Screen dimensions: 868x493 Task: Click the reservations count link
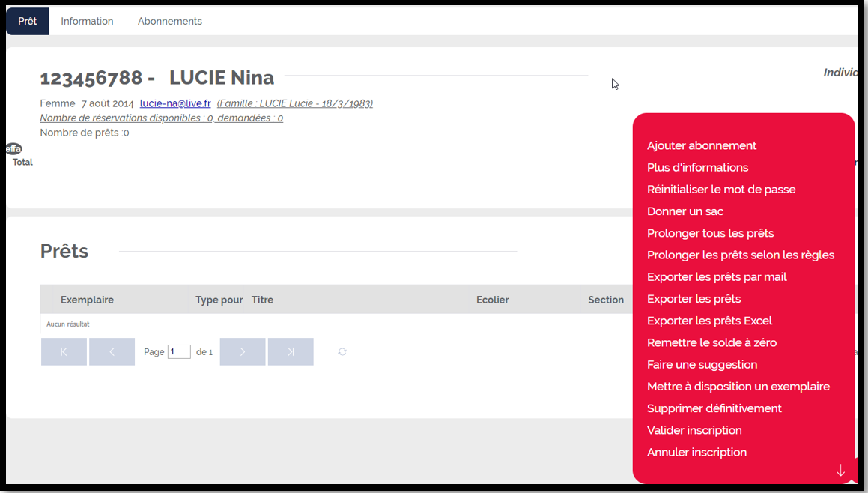pyautogui.click(x=161, y=118)
